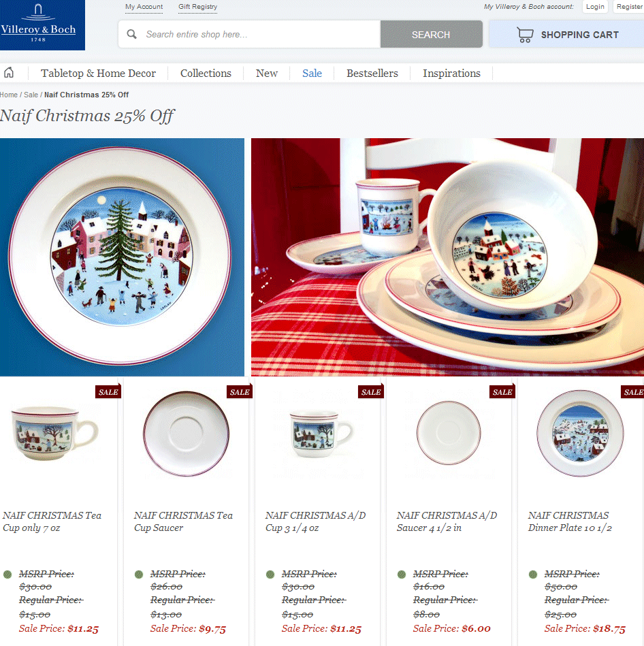Open the Gift Registry link

tap(198, 7)
